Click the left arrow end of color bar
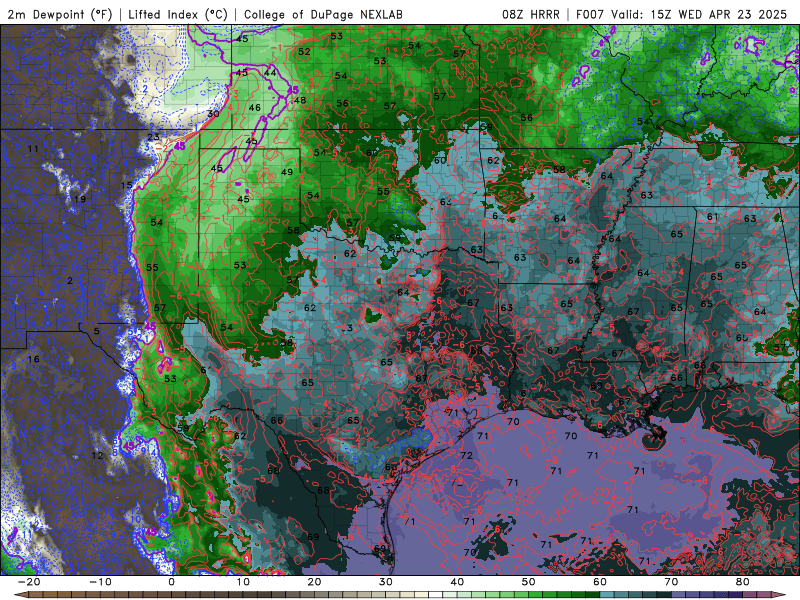Screen dimensions: 800x600 point(20,595)
